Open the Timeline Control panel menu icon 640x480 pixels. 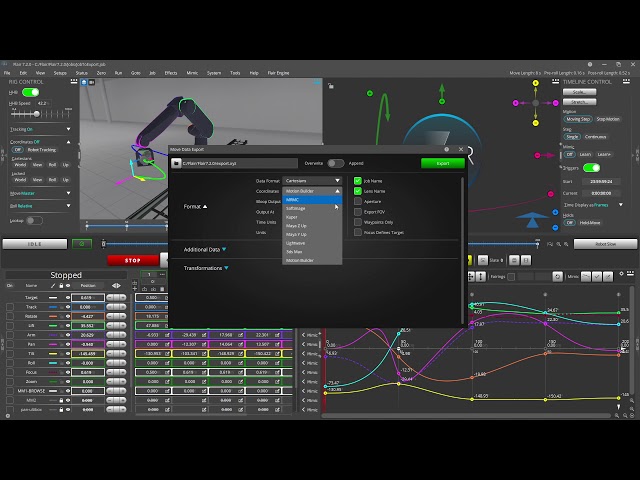click(626, 82)
